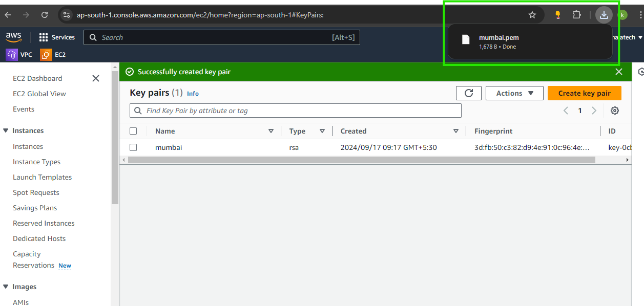644x306 pixels.
Task: Toggle the select all key pairs checkbox
Action: pyautogui.click(x=133, y=131)
